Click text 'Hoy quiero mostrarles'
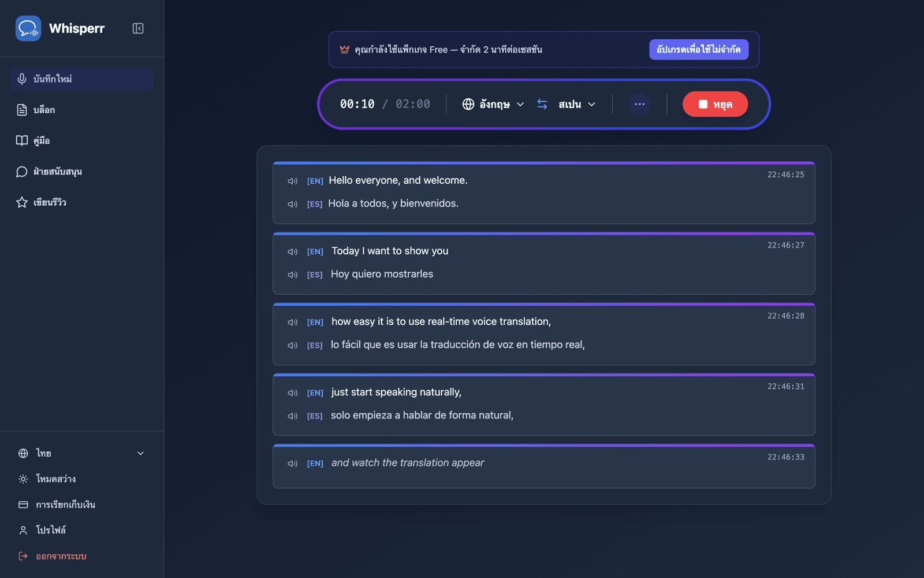This screenshot has width=924, height=578. (x=382, y=274)
